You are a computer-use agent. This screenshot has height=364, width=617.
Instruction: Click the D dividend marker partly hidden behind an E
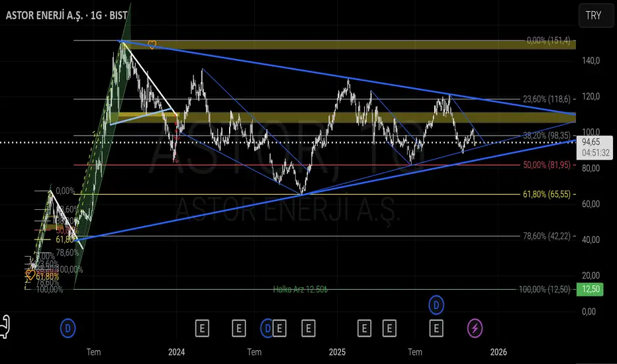point(266,328)
